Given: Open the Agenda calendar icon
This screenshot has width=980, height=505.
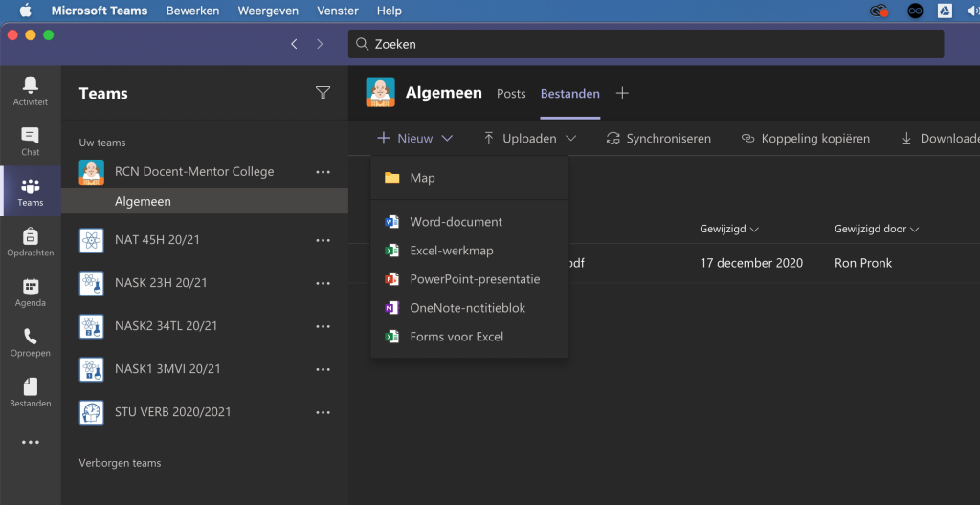Looking at the screenshot, I should 30,291.
